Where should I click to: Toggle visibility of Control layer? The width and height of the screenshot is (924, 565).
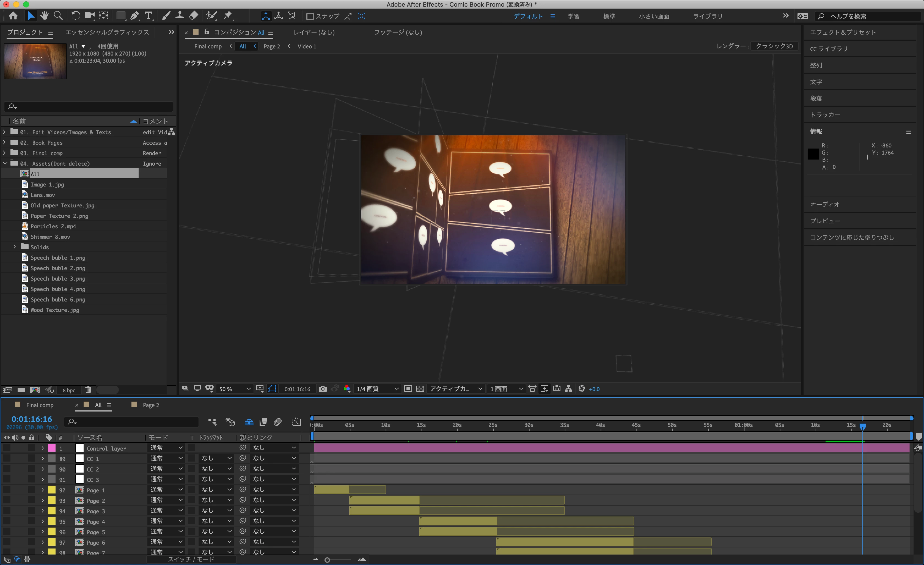coord(7,448)
